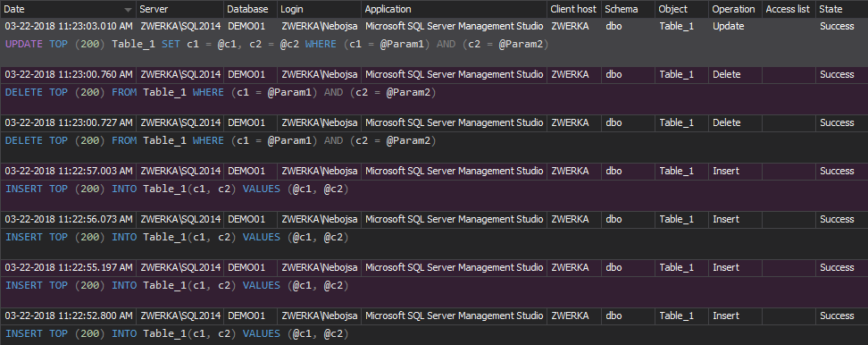Image resolution: width=868 pixels, height=345 pixels.
Task: Sort by the Schema column header
Action: pyautogui.click(x=628, y=9)
